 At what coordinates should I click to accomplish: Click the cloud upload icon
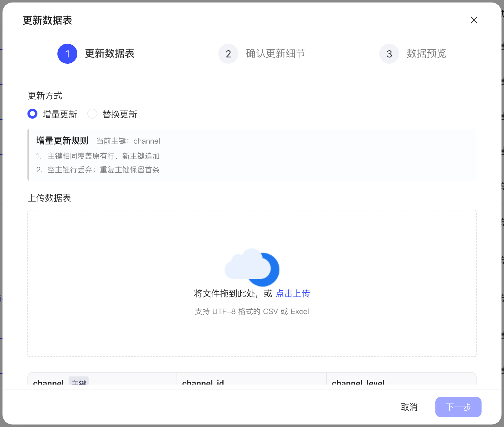coord(252,267)
